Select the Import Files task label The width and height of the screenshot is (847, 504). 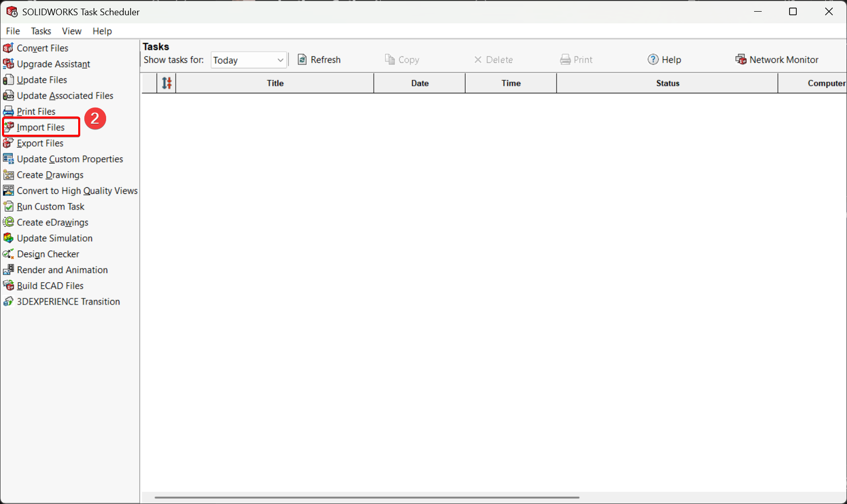coord(41,127)
